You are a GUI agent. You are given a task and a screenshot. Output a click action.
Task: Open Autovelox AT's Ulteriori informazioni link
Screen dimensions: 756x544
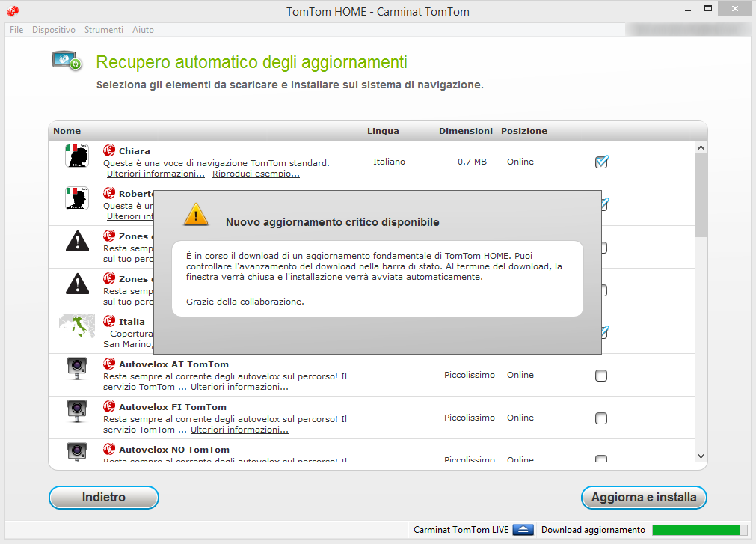click(x=239, y=387)
